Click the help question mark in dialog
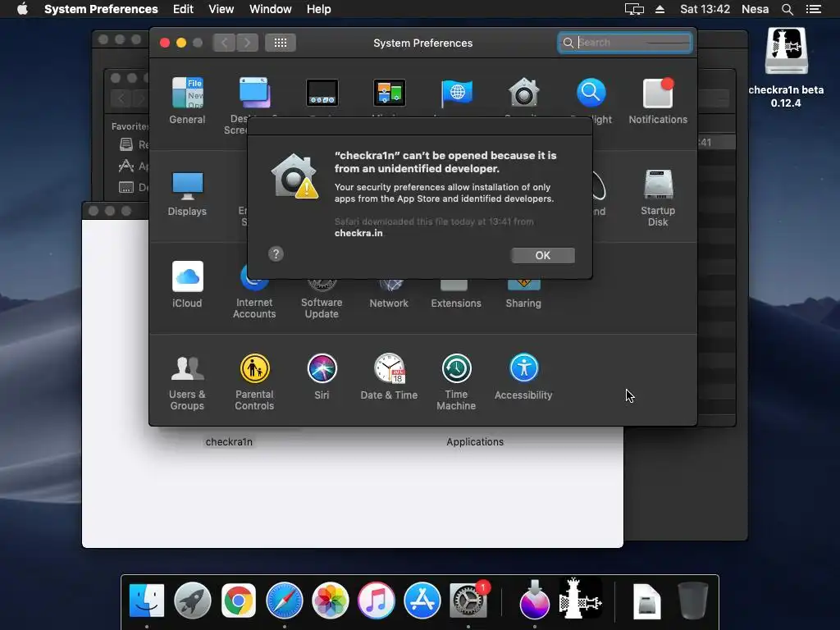The width and height of the screenshot is (840, 630). pos(276,254)
